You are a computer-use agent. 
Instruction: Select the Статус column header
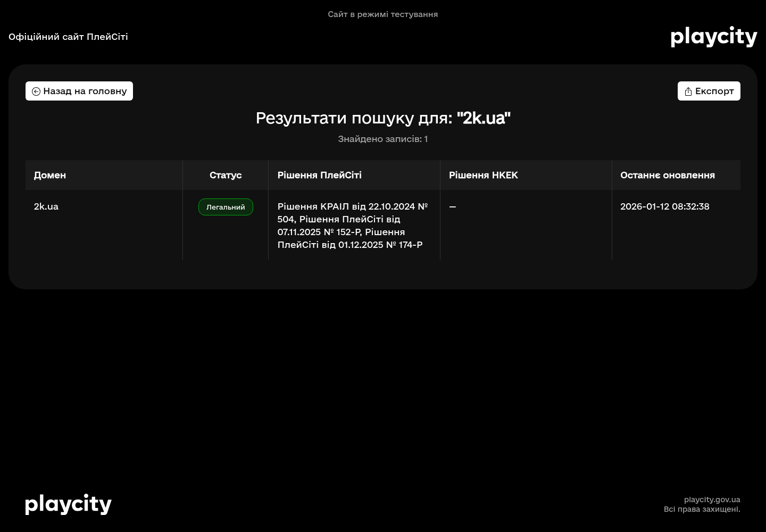[226, 175]
